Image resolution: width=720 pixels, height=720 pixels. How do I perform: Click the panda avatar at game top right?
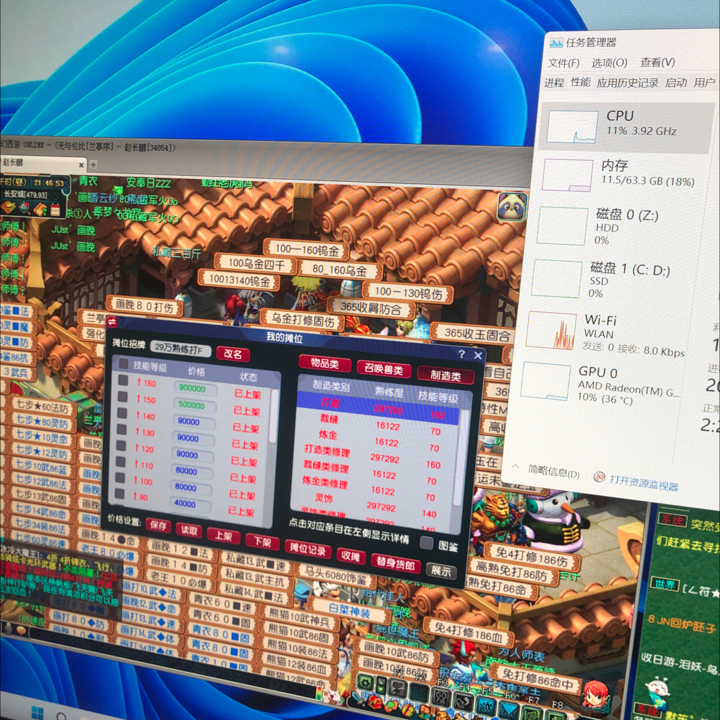[512, 207]
